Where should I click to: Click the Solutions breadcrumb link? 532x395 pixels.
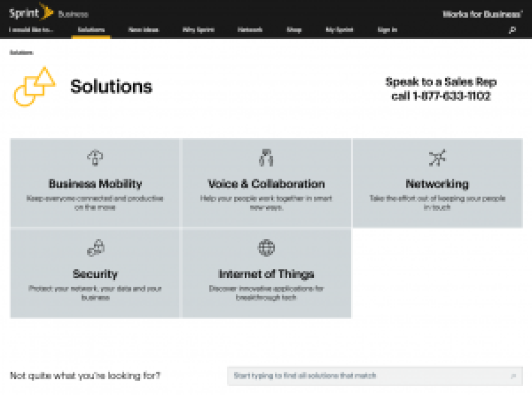point(21,52)
